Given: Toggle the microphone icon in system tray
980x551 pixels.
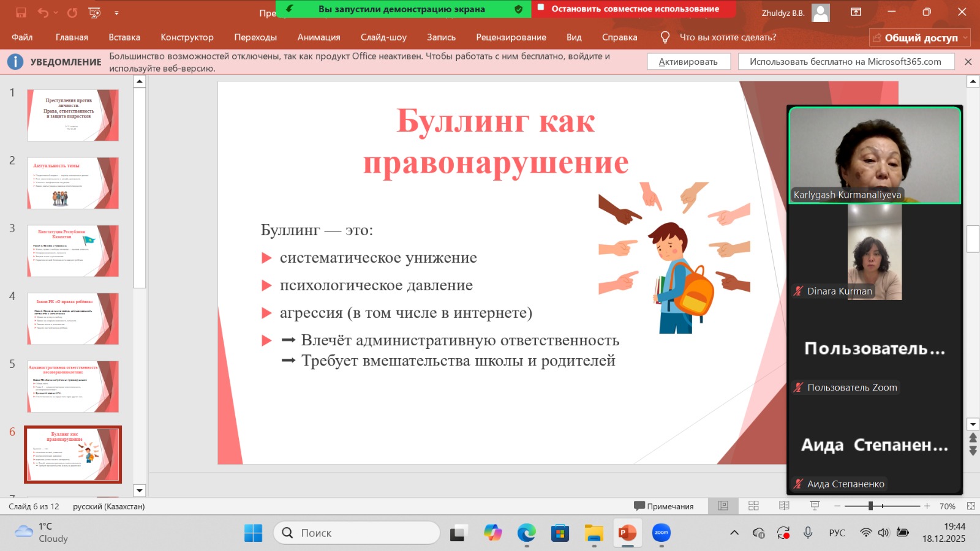Looking at the screenshot, I should [x=808, y=533].
